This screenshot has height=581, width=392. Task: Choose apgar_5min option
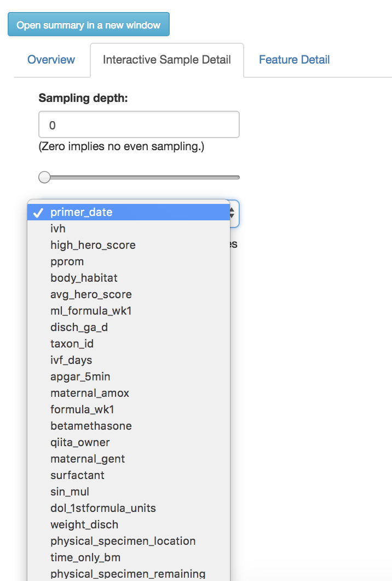pyautogui.click(x=80, y=377)
